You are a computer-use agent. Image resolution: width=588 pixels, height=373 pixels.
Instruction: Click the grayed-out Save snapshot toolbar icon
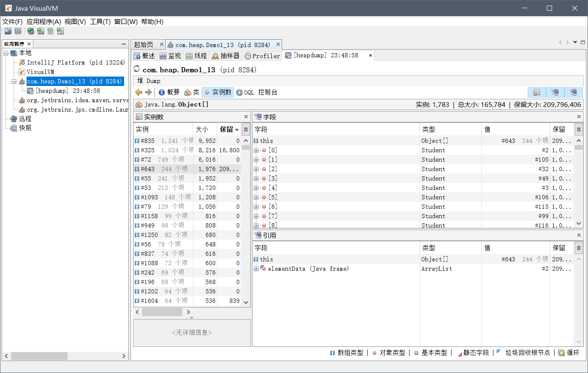[18, 31]
